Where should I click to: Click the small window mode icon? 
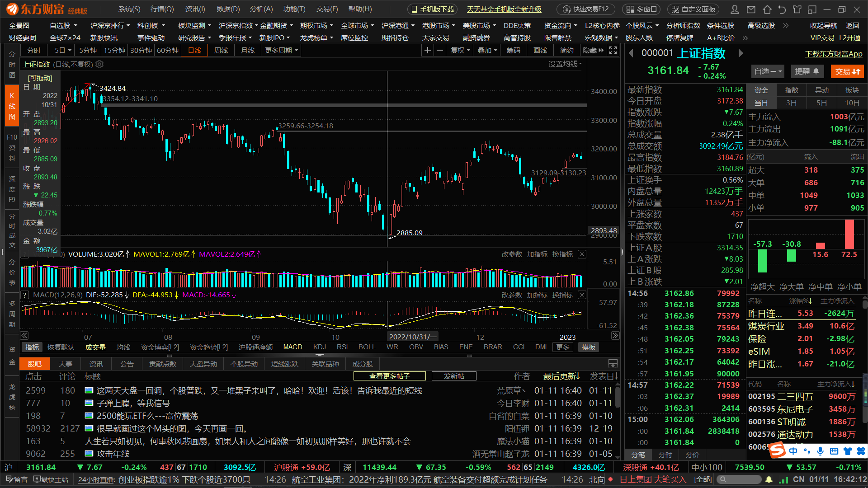812,9
